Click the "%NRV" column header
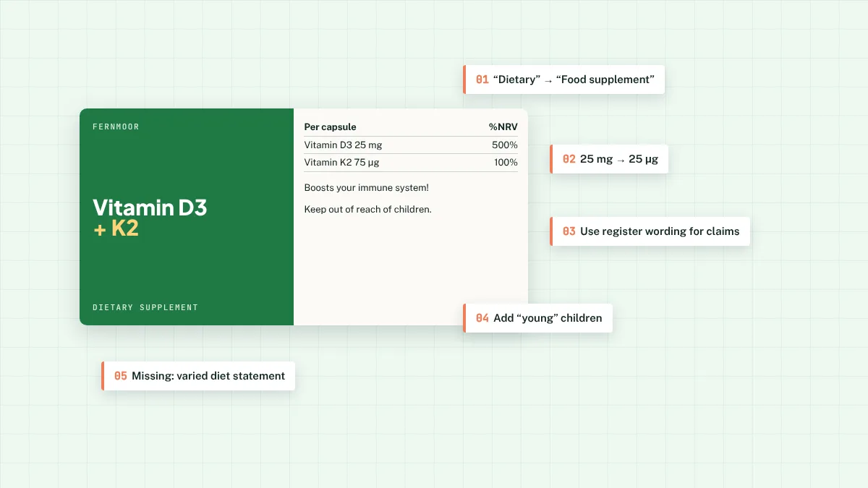This screenshot has width=868, height=488. (x=503, y=127)
